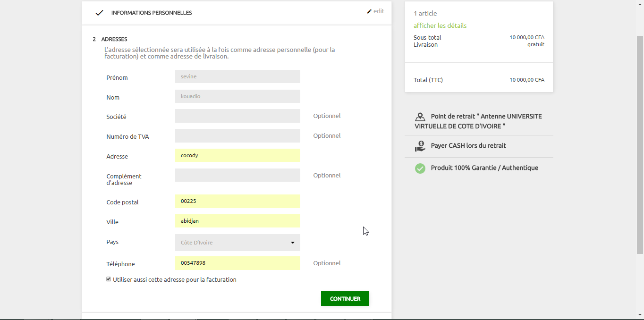Image resolution: width=644 pixels, height=320 pixels.
Task: Click the Téléphone number field
Action: [x=237, y=263]
